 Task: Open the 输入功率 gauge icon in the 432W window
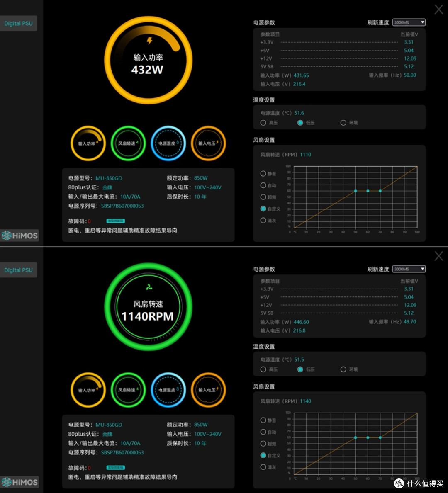[88, 143]
